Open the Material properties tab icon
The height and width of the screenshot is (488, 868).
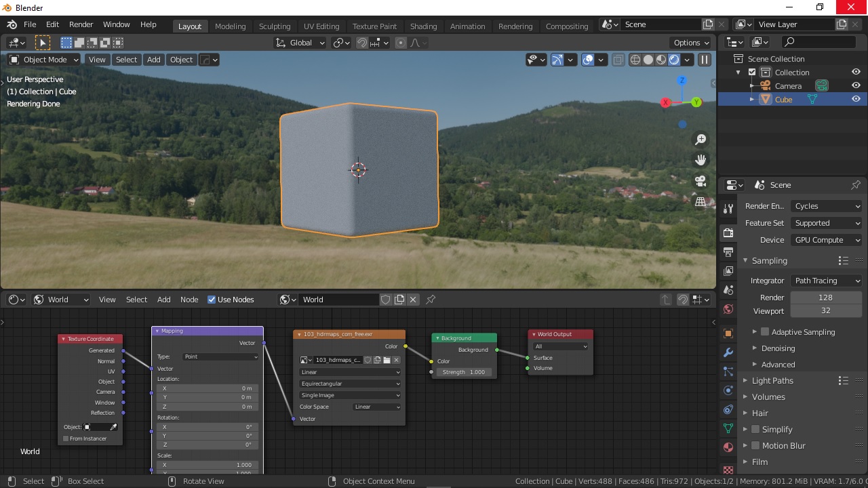pyautogui.click(x=728, y=447)
